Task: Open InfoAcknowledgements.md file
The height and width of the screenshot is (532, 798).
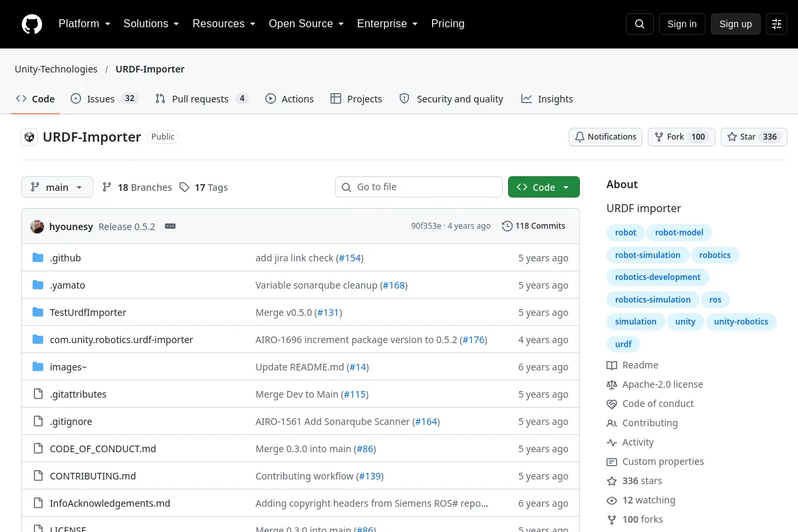Action: [x=110, y=503]
